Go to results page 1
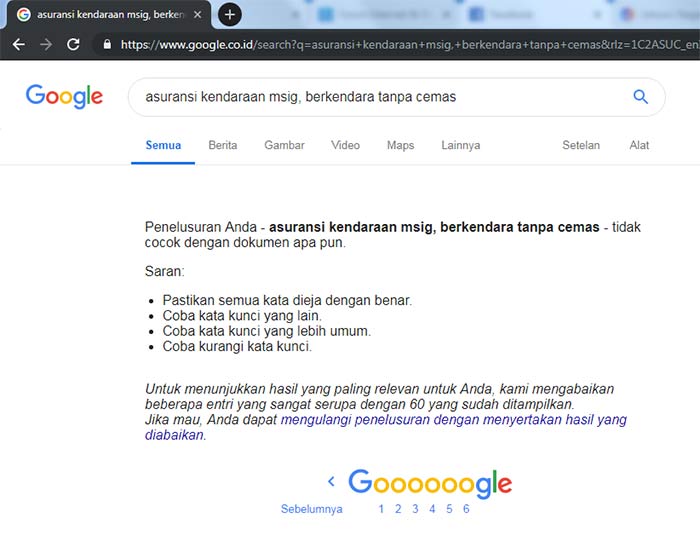The width and height of the screenshot is (700, 547). pyautogui.click(x=381, y=509)
